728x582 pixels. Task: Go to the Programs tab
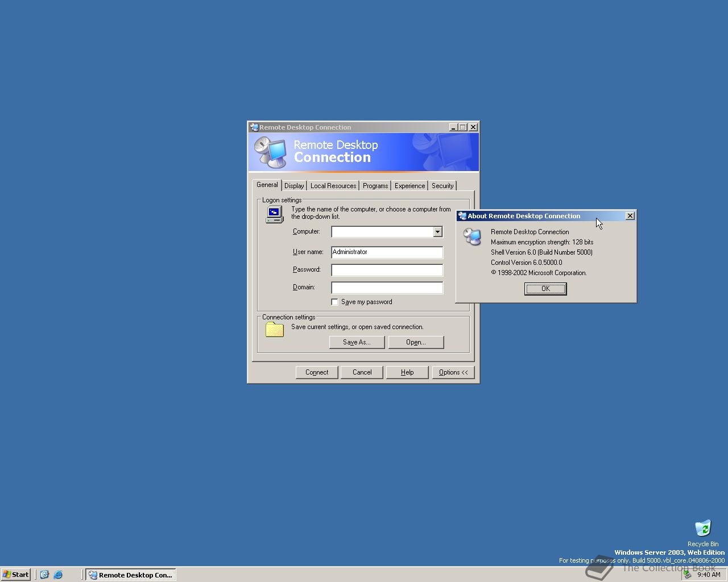(x=375, y=186)
